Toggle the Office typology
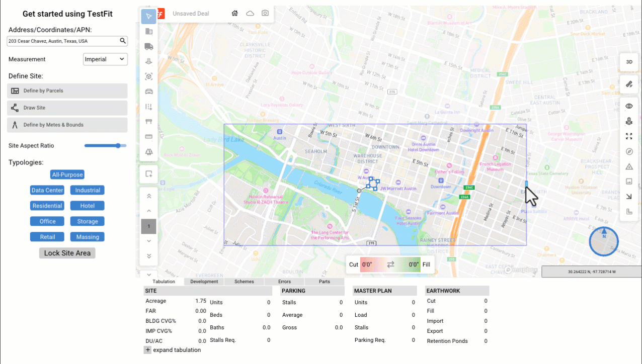Screen dimensions: 642x364 [x=47, y=221]
